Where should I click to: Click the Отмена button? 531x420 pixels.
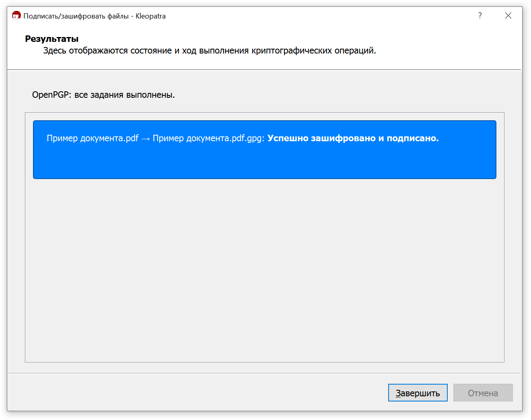[x=483, y=393]
